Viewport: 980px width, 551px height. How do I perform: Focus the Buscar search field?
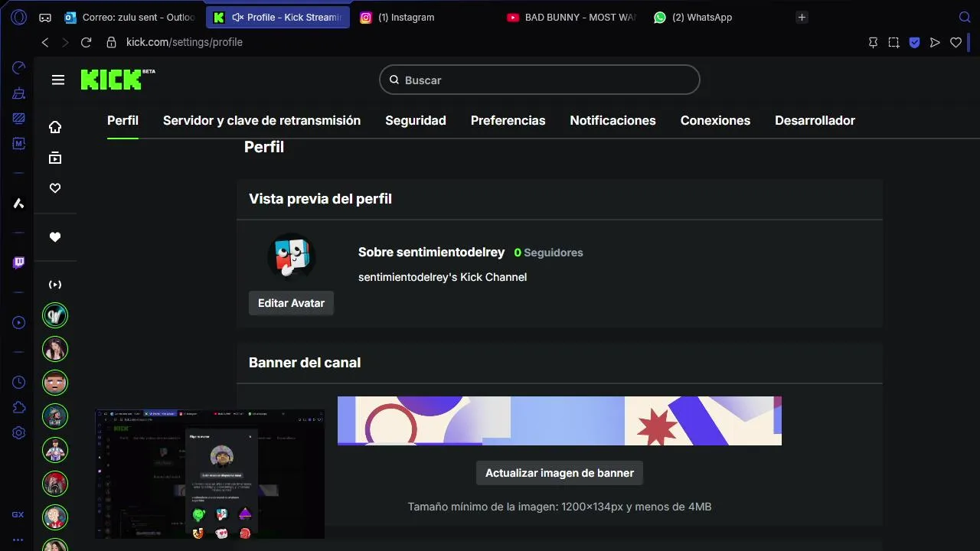[540, 80]
